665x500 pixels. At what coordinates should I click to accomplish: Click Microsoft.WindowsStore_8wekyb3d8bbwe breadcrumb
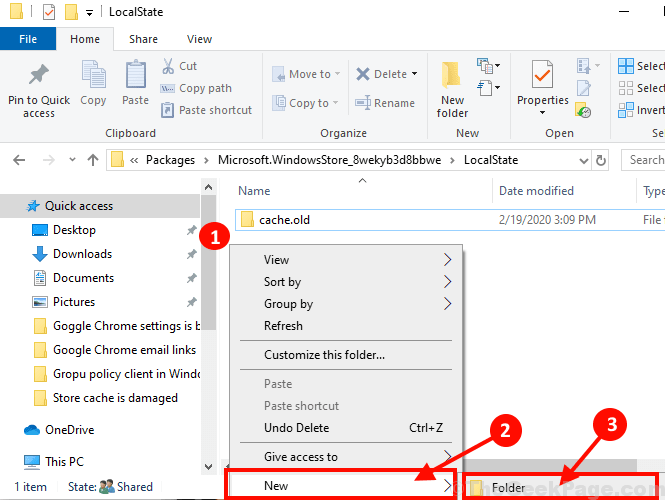click(x=330, y=160)
